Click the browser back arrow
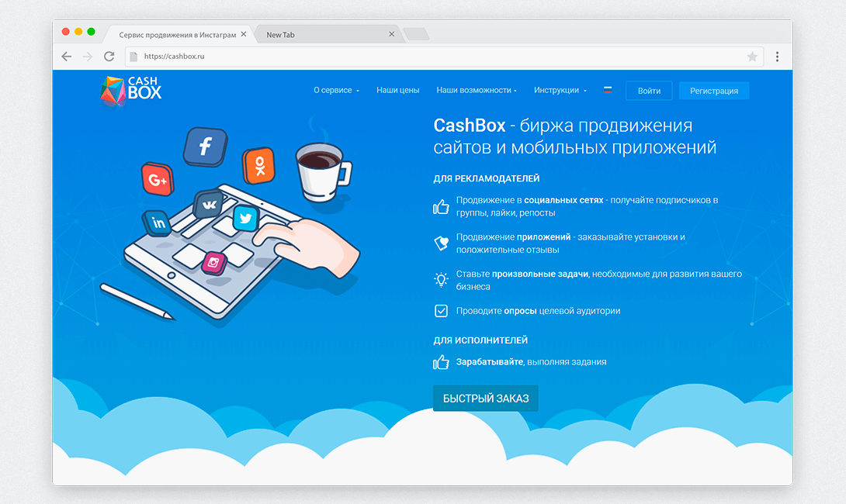This screenshot has width=846, height=504. pyautogui.click(x=67, y=57)
